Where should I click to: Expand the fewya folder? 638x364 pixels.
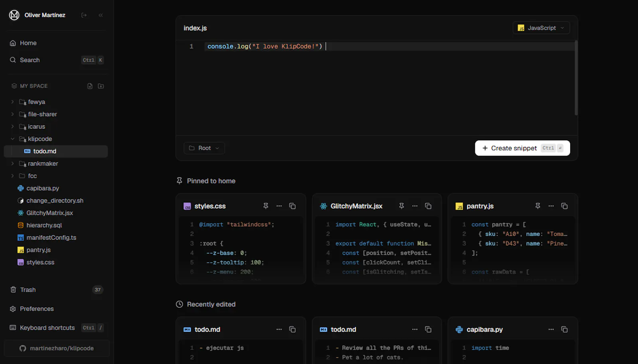point(12,102)
